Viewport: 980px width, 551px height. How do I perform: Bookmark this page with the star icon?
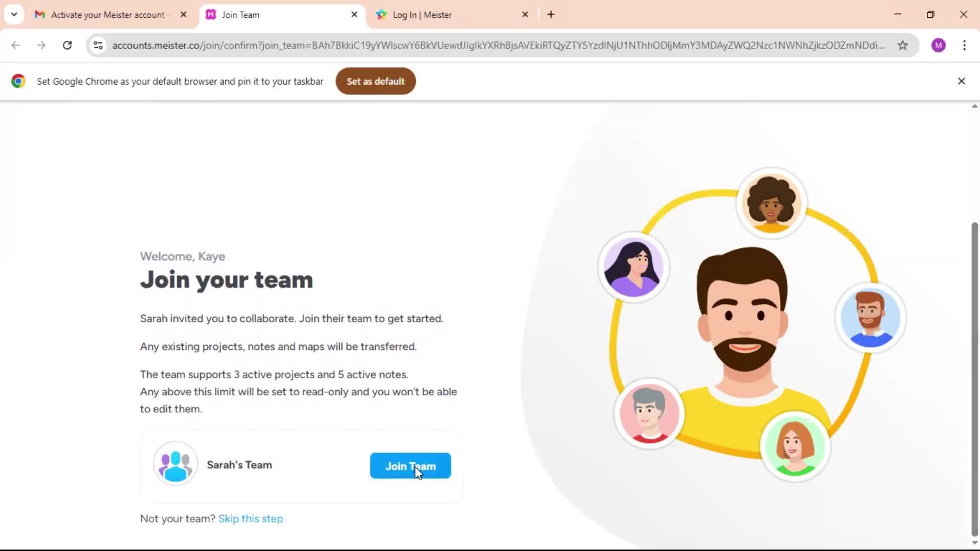pyautogui.click(x=902, y=45)
